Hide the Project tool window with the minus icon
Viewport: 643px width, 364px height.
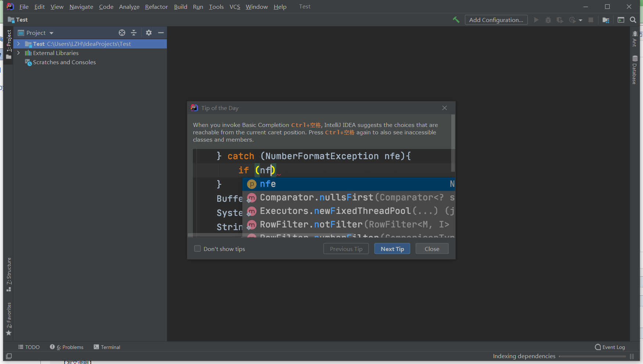(161, 33)
